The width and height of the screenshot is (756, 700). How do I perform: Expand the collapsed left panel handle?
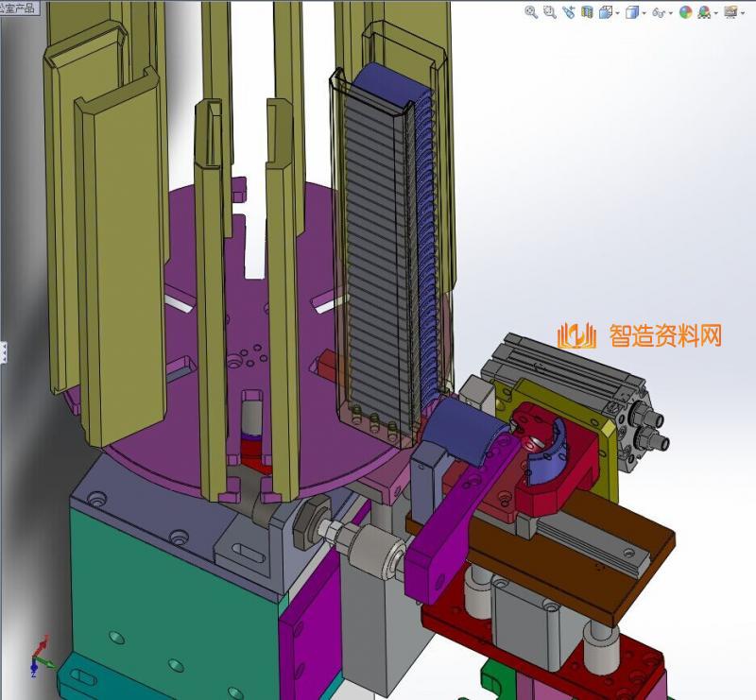3,351
